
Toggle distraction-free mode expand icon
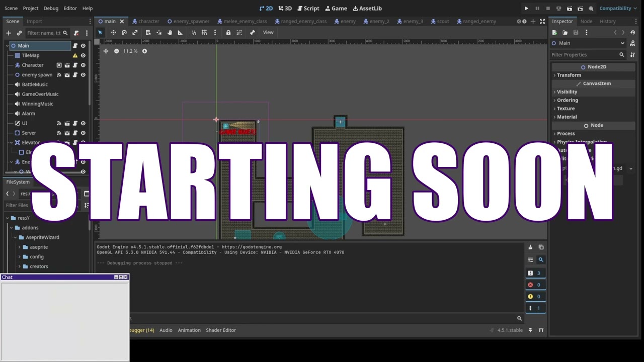tap(542, 21)
